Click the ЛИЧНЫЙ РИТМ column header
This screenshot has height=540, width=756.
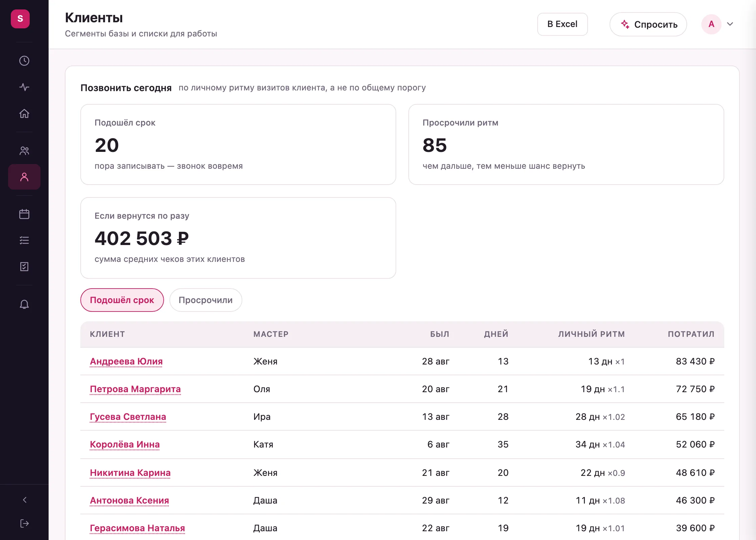(x=591, y=334)
